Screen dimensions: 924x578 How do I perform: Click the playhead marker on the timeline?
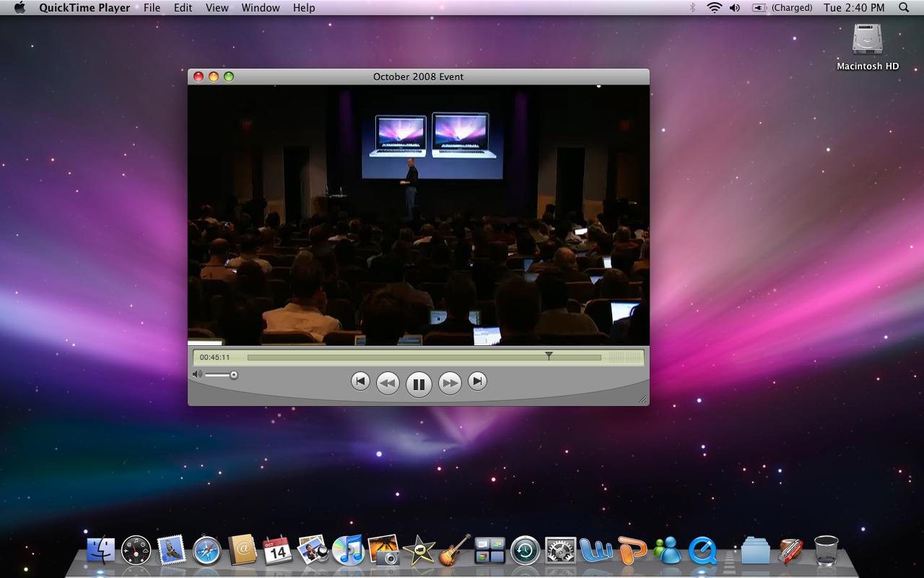[549, 356]
